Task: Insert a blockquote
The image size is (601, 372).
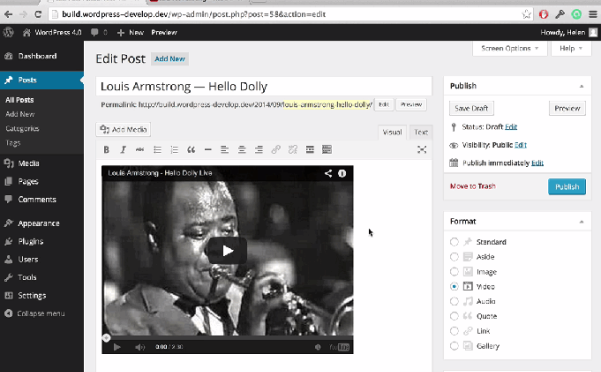Action: coord(191,150)
